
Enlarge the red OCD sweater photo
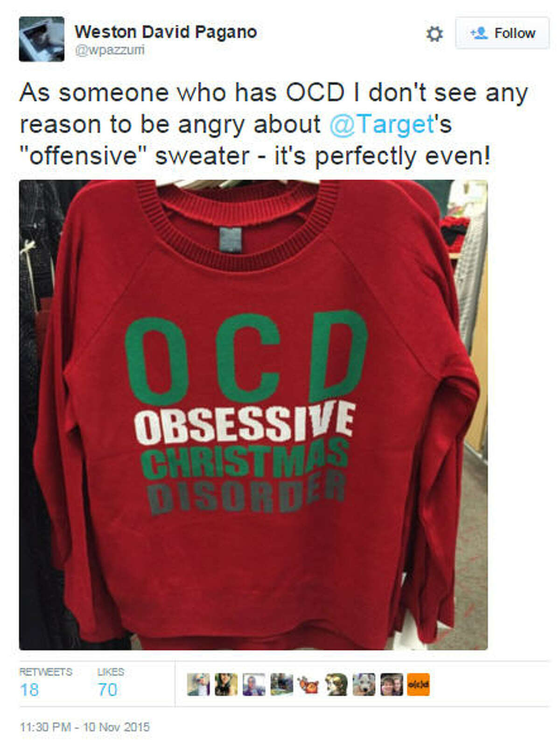[x=253, y=415]
